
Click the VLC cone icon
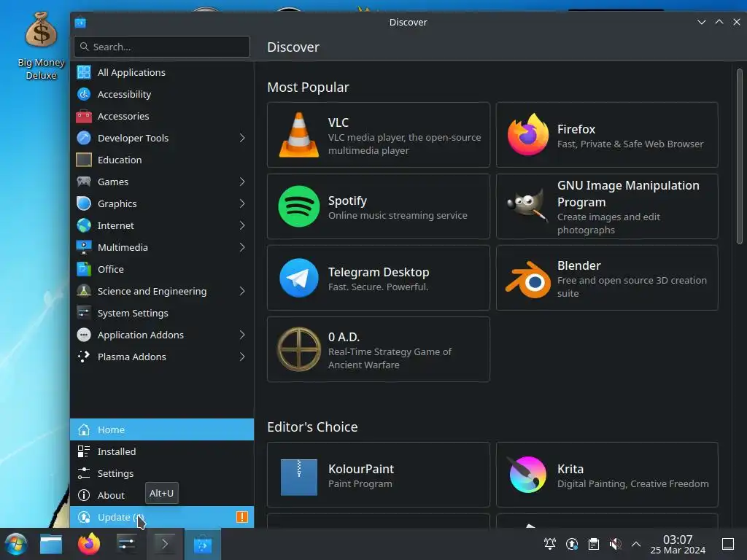pos(298,135)
